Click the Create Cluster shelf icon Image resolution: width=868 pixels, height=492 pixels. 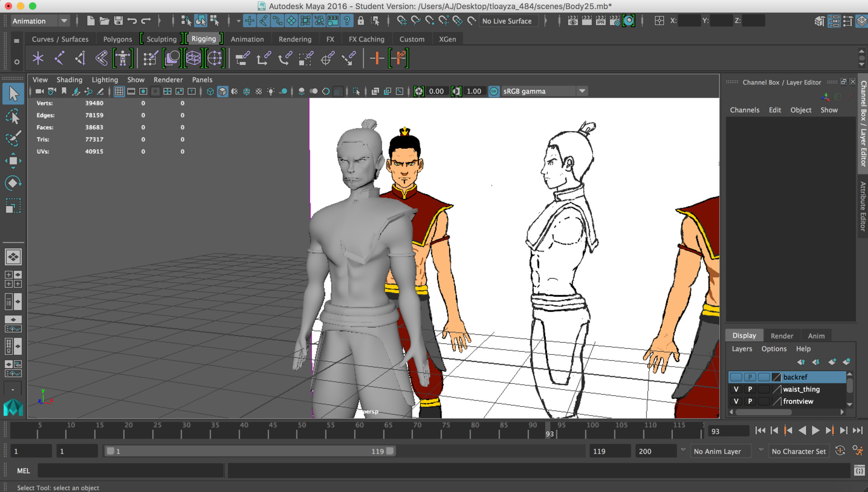[215, 58]
